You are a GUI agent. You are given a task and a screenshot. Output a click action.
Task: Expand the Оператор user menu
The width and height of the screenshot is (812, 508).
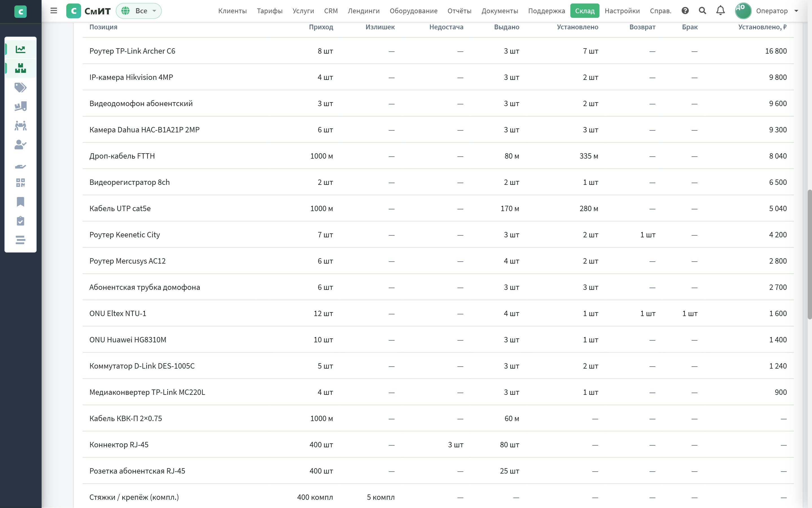pos(777,11)
